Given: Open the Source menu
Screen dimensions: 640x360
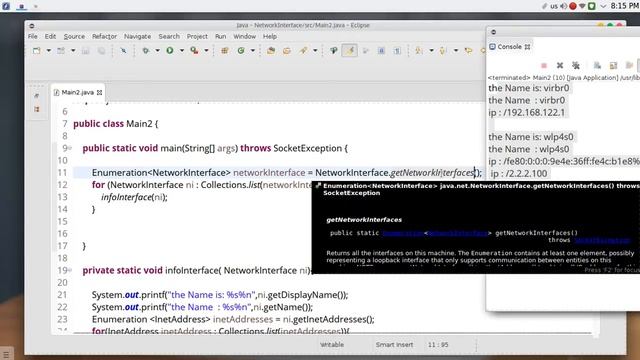Looking at the screenshot, I should [74, 36].
